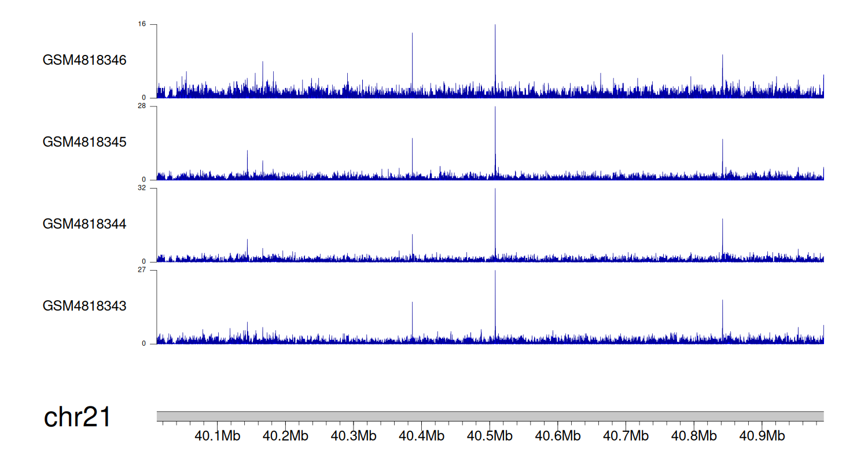Click the GSM4818346 track label
This screenshot has height=451, width=868.
click(x=84, y=60)
